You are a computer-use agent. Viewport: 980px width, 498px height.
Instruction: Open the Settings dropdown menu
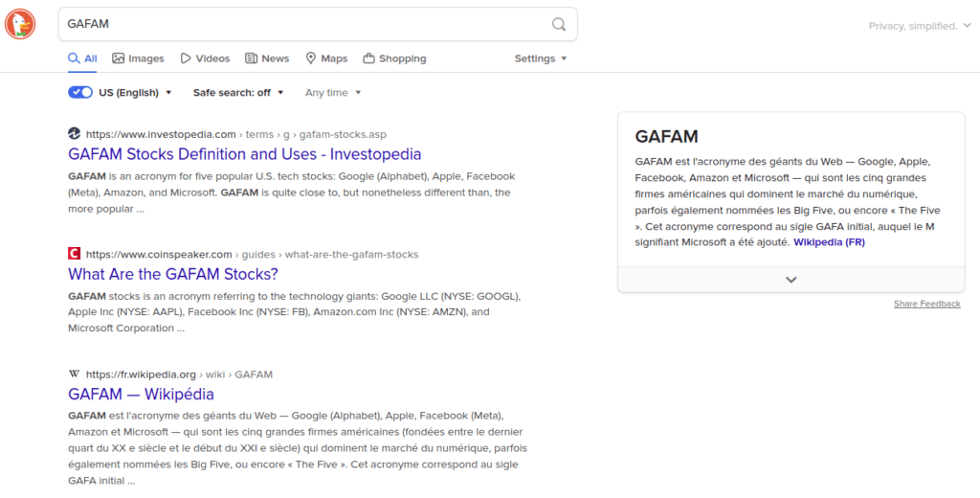[x=541, y=58]
